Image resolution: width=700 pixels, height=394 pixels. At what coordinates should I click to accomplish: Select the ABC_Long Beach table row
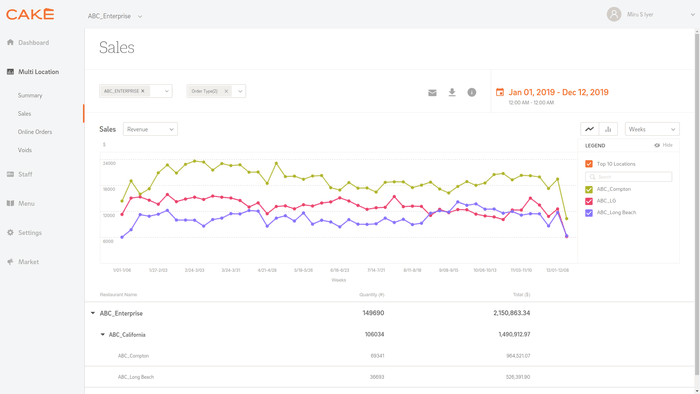click(x=389, y=377)
